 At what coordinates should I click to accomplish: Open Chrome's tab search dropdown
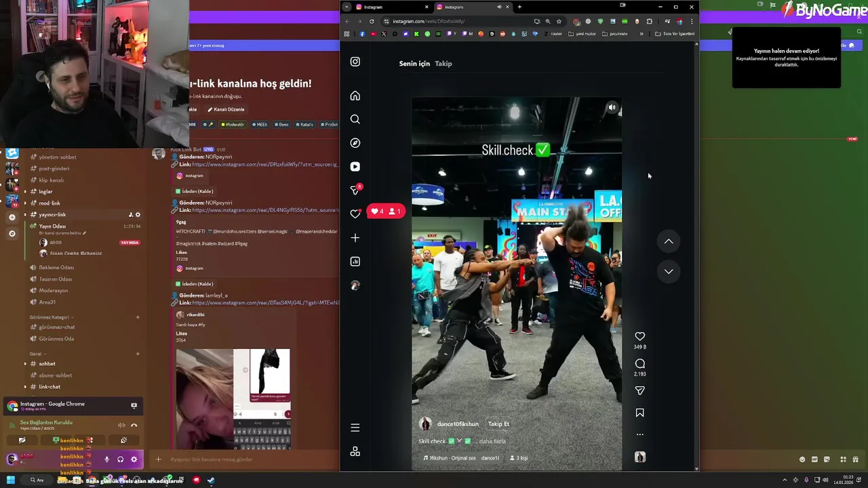[347, 7]
